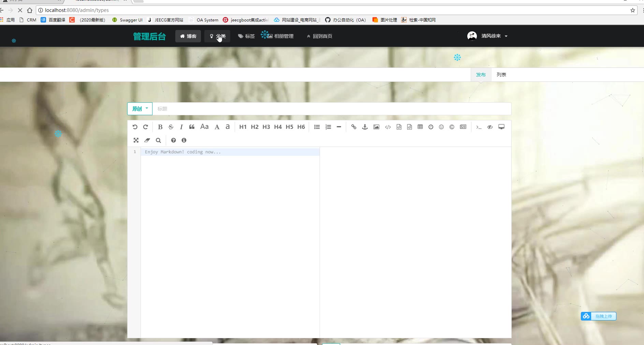644x345 pixels.
Task: Open go-to-line with the terminal icon
Action: coord(479,127)
